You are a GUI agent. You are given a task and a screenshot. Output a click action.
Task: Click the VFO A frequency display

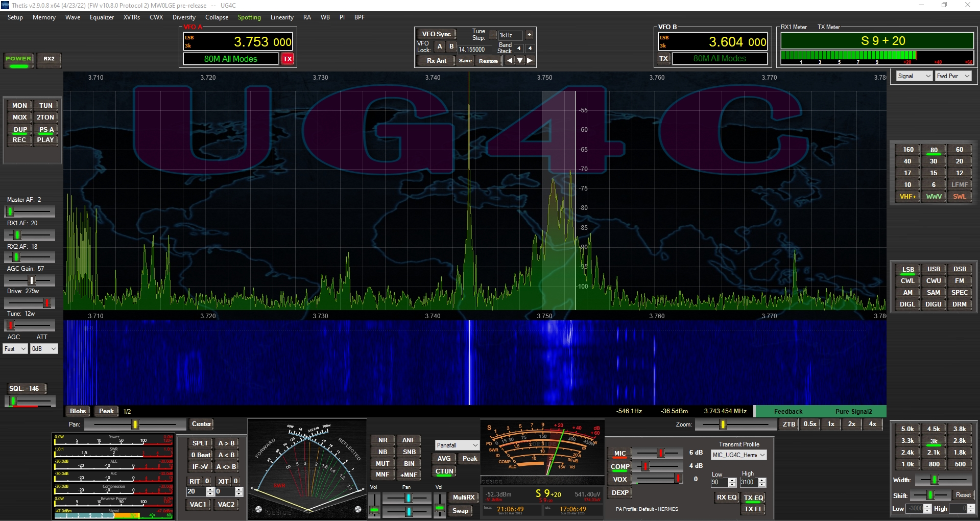click(238, 42)
